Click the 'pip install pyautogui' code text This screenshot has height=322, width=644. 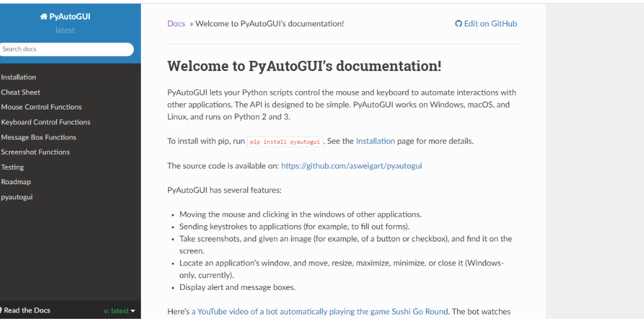click(x=285, y=142)
